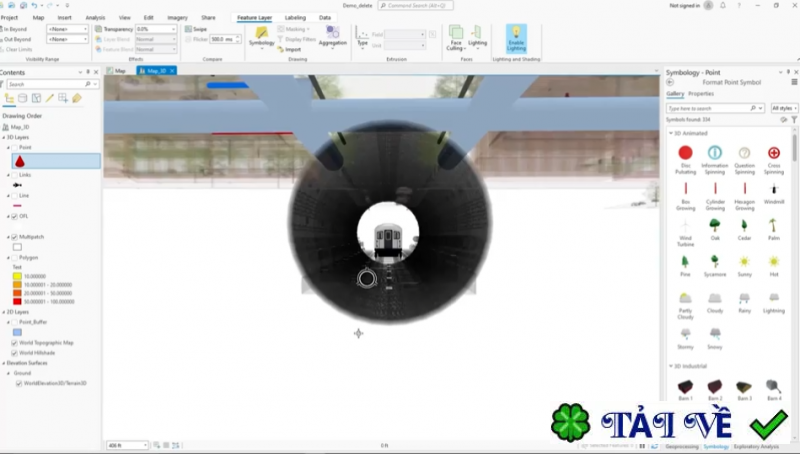This screenshot has width=800, height=454.
Task: Uncheck the Multipatch layer
Action: [15, 237]
